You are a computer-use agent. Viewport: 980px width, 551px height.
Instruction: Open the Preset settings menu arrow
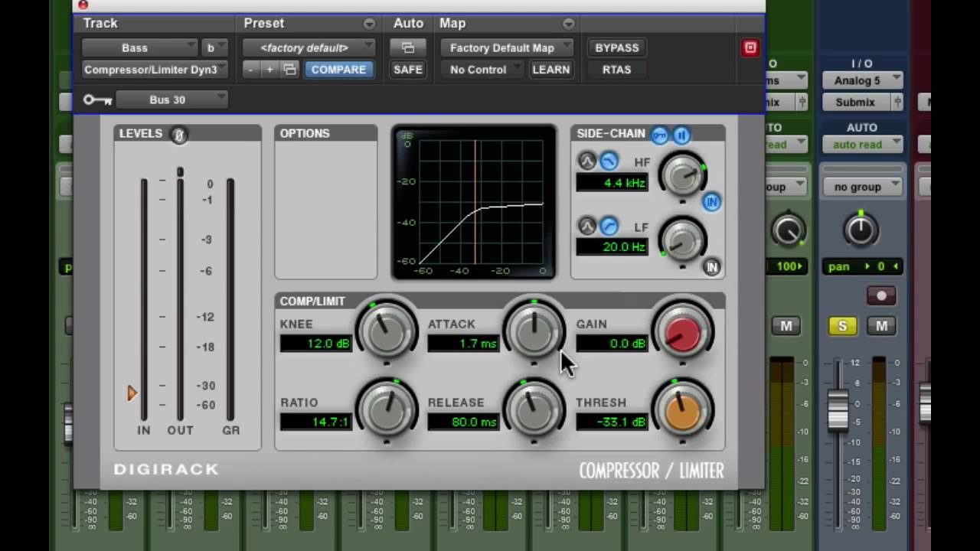369,24
